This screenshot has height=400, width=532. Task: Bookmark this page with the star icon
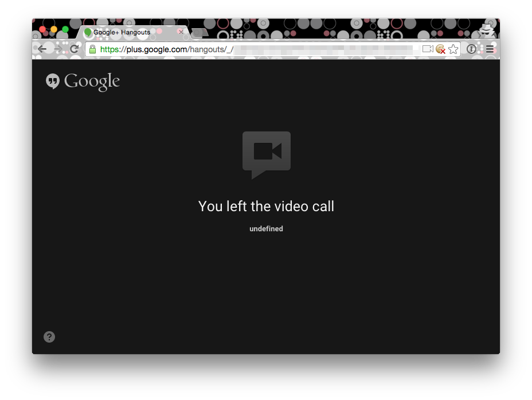tap(453, 49)
